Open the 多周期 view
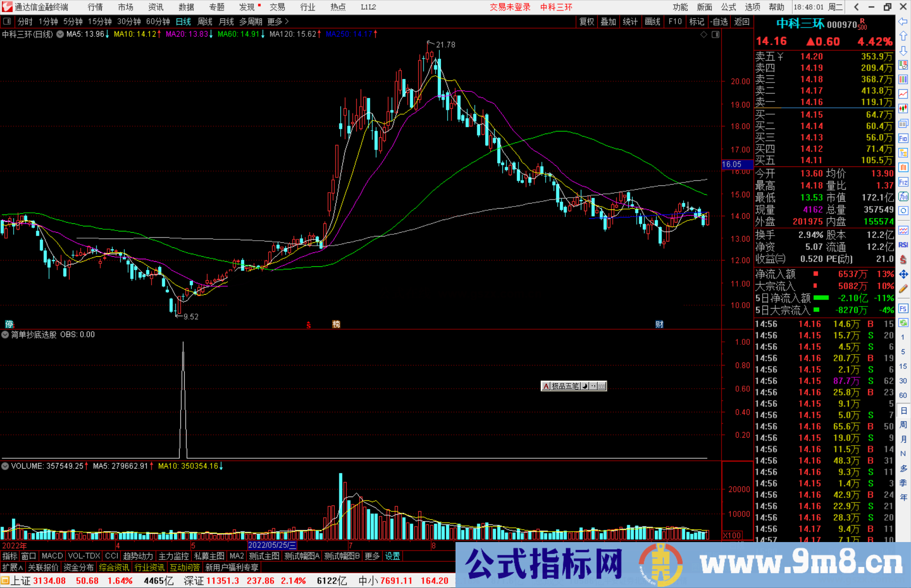 tap(251, 21)
